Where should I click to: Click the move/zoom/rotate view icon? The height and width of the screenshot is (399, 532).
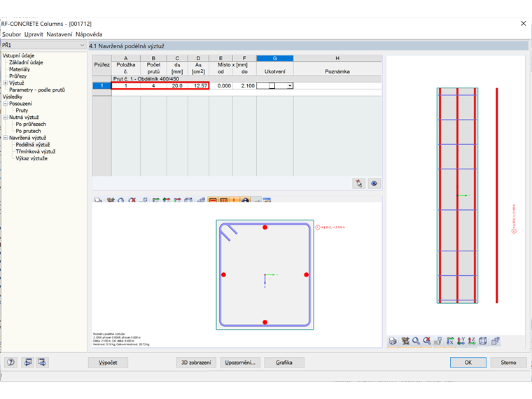click(x=405, y=341)
